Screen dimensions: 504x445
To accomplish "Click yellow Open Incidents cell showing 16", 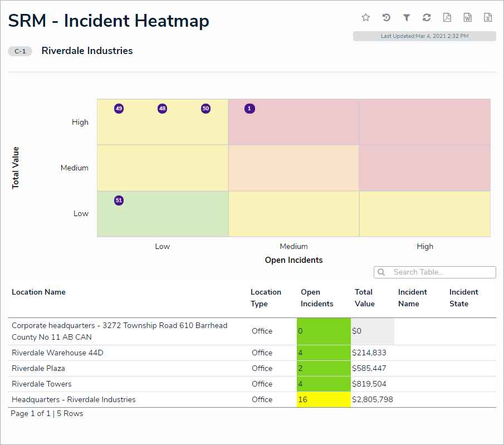I will pos(324,399).
